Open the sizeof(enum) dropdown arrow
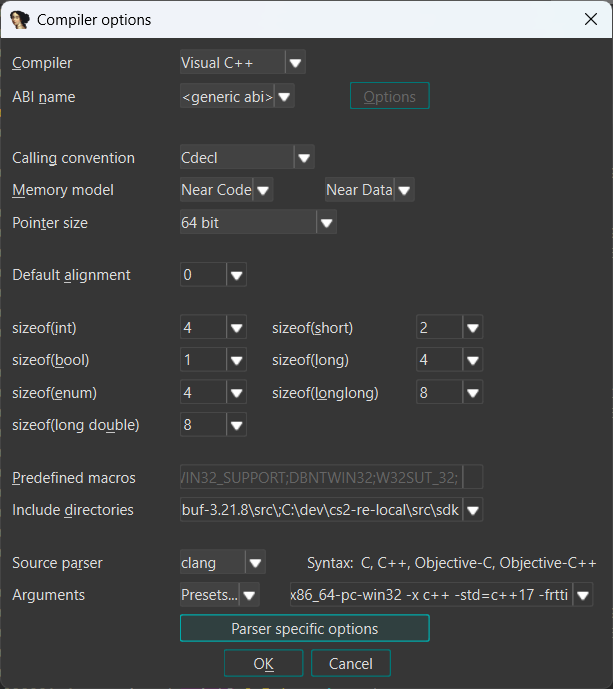This screenshot has width=613, height=689. pyautogui.click(x=236, y=392)
